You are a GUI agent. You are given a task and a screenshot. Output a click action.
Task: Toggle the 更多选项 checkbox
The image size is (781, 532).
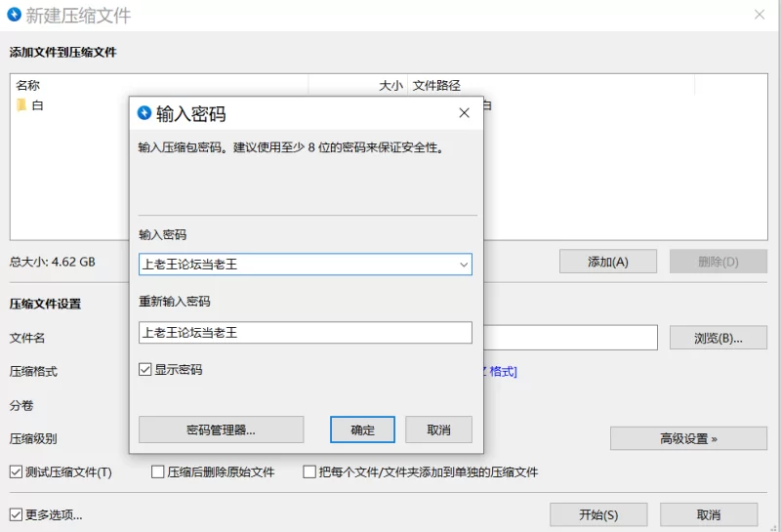coord(16,514)
